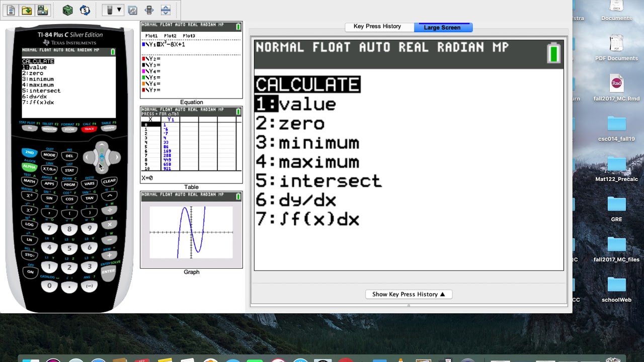Image resolution: width=644 pixels, height=362 pixels.
Task: Click the GRAPH calculator key
Action: point(108,128)
